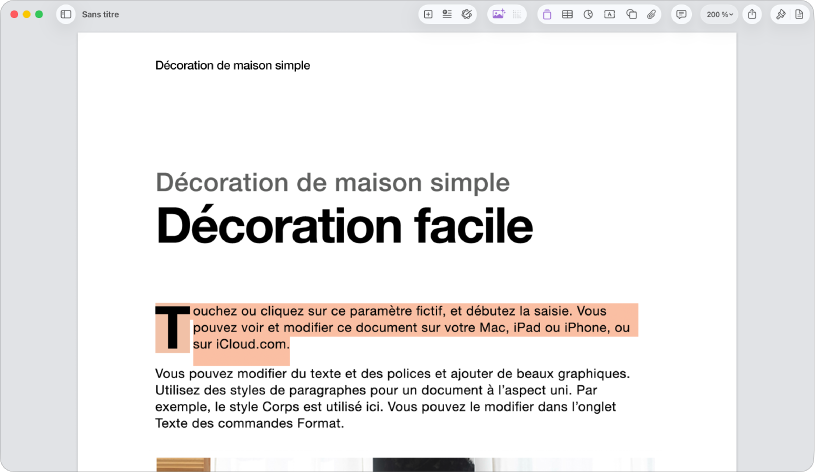Image resolution: width=817 pixels, height=473 pixels.
Task: Open the 200 % zoom dropdown
Action: (720, 15)
